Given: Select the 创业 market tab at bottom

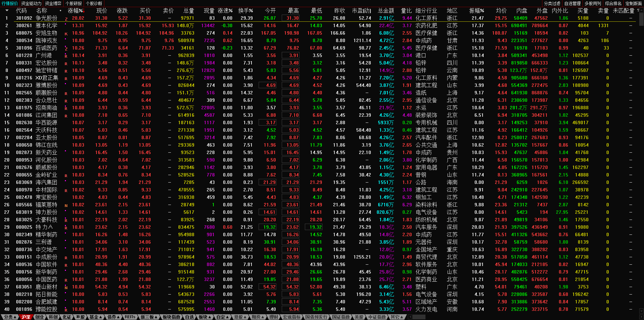Looking at the screenshot, I should [x=40, y=317].
